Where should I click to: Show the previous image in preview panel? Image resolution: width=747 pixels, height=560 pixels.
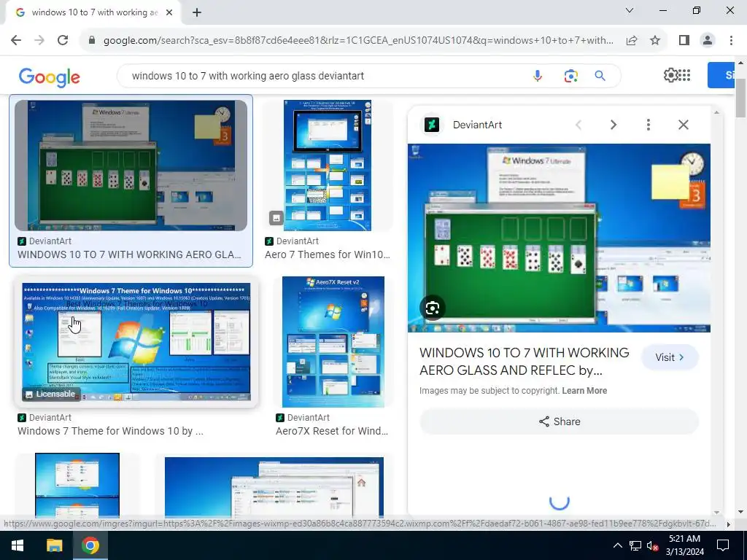(578, 125)
